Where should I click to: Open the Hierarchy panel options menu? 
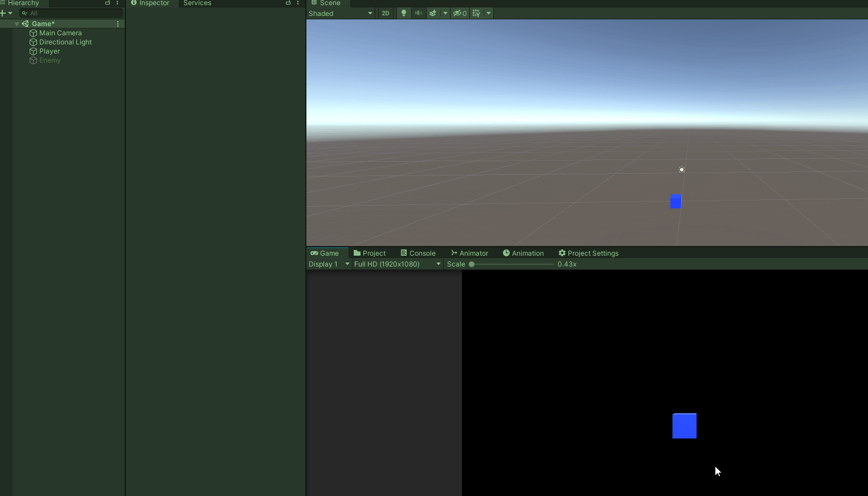[117, 3]
